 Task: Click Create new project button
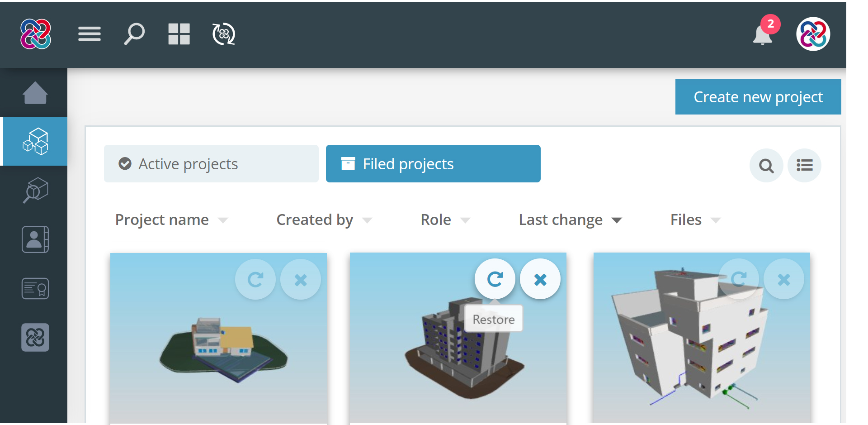[x=758, y=97]
